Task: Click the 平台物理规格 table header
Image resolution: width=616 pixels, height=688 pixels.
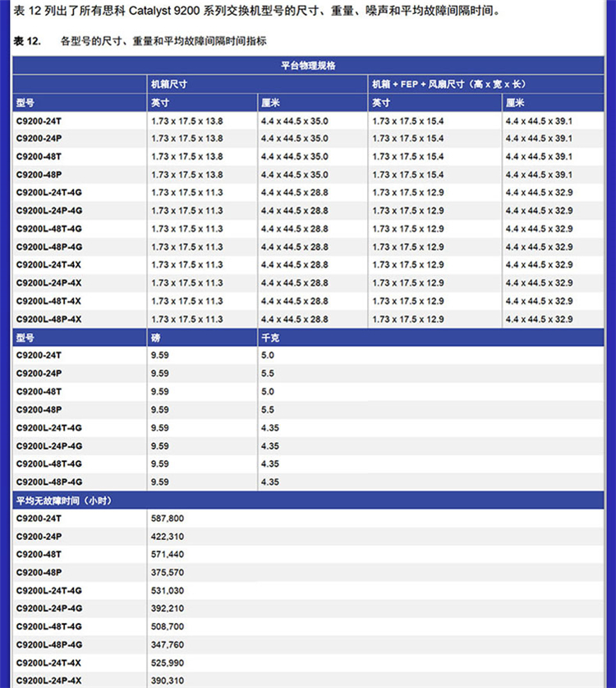Action: pos(308,65)
